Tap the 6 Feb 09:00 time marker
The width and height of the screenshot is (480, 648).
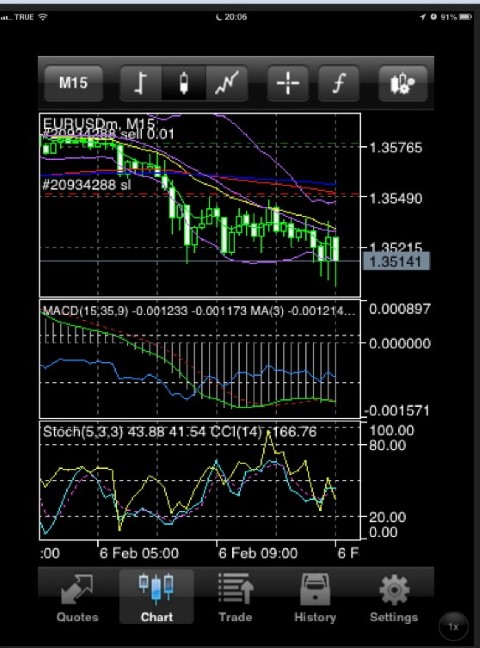(258, 553)
